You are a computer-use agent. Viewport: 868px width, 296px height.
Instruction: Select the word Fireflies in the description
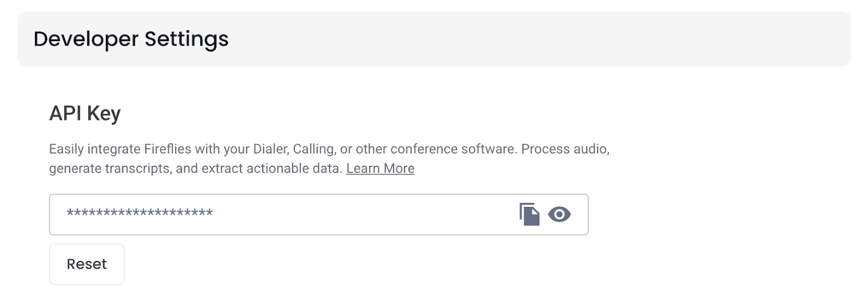pyautogui.click(x=168, y=149)
